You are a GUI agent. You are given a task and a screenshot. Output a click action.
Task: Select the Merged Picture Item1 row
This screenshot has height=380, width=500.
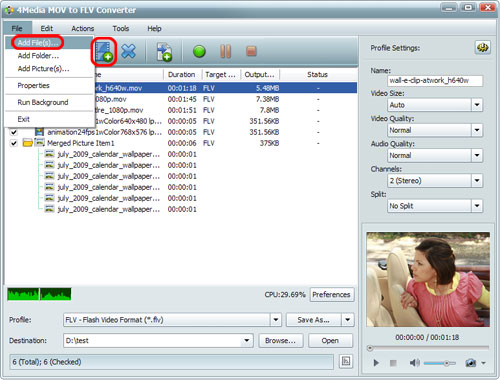[182, 143]
